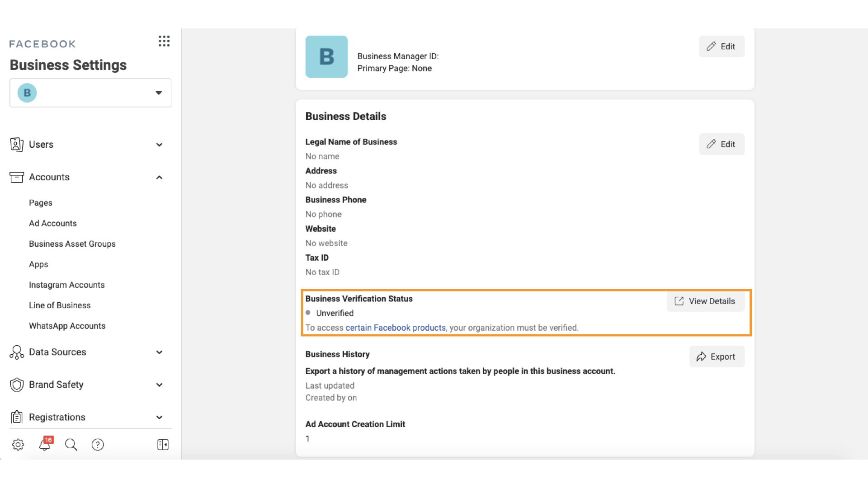Click Edit button in Business Details
This screenshot has height=488, width=868.
pyautogui.click(x=722, y=144)
